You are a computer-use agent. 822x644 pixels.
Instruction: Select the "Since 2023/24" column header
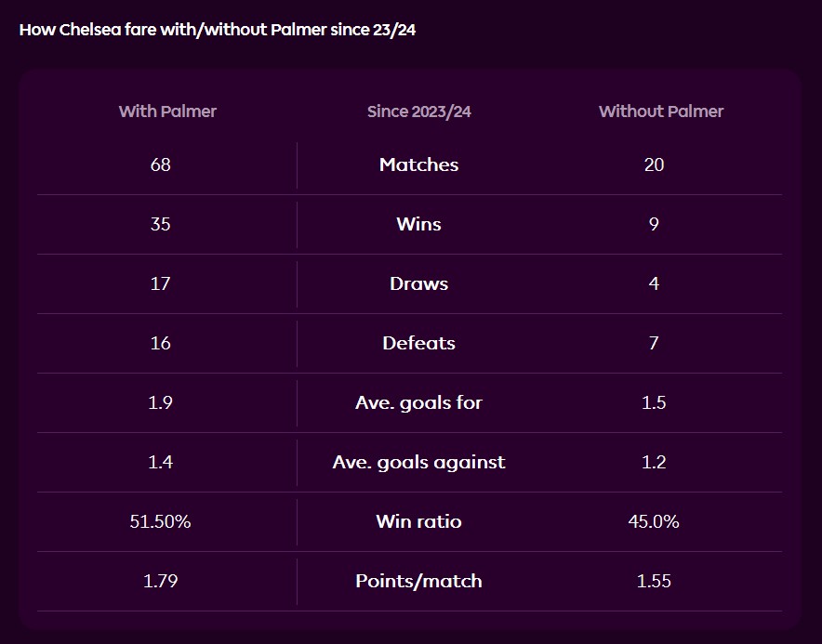pos(418,112)
